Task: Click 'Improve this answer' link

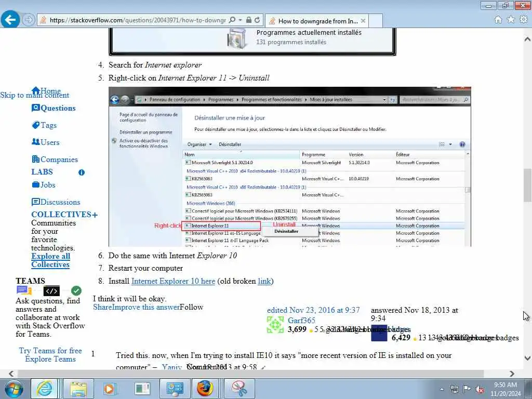Action: [x=145, y=307]
